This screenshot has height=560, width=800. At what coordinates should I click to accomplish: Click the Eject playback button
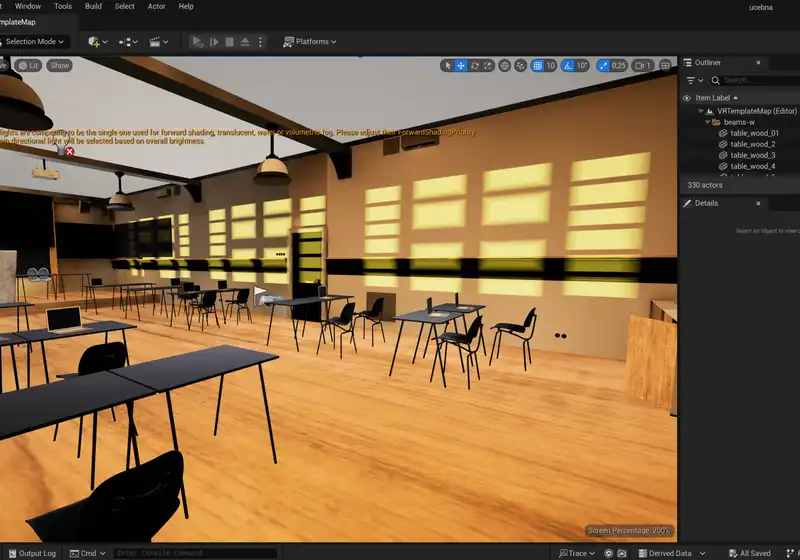(245, 42)
